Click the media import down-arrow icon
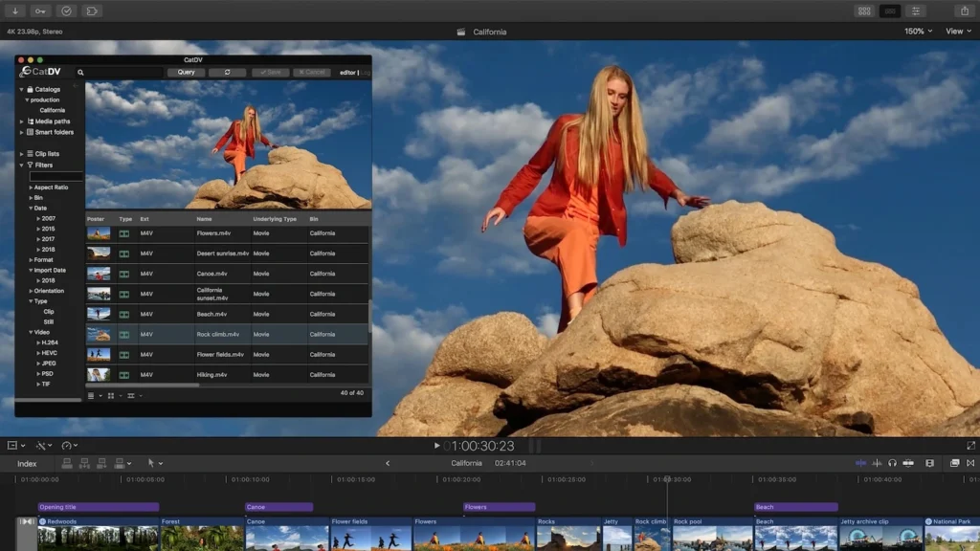Screen dimensions: 980x551 pos(15,11)
